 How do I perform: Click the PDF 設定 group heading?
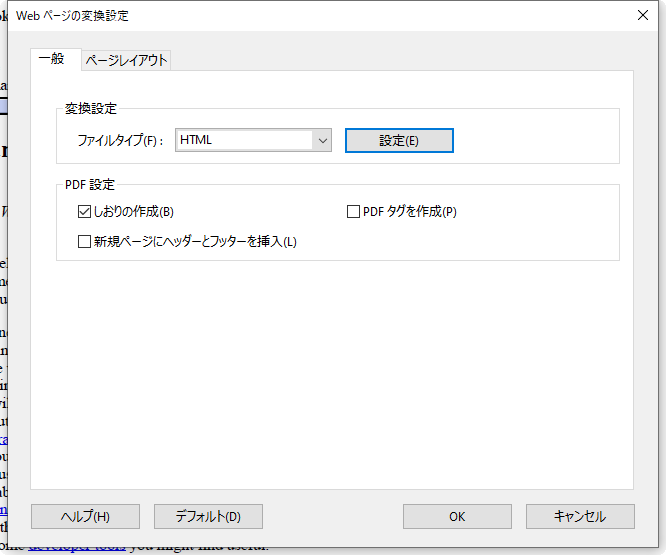click(x=90, y=185)
